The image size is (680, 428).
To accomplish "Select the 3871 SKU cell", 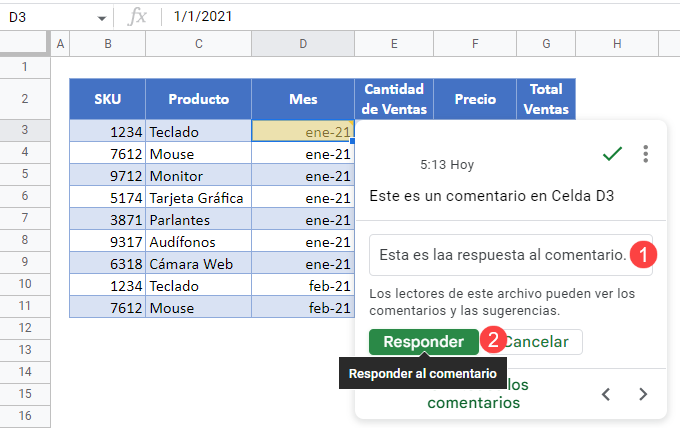I will (108, 219).
